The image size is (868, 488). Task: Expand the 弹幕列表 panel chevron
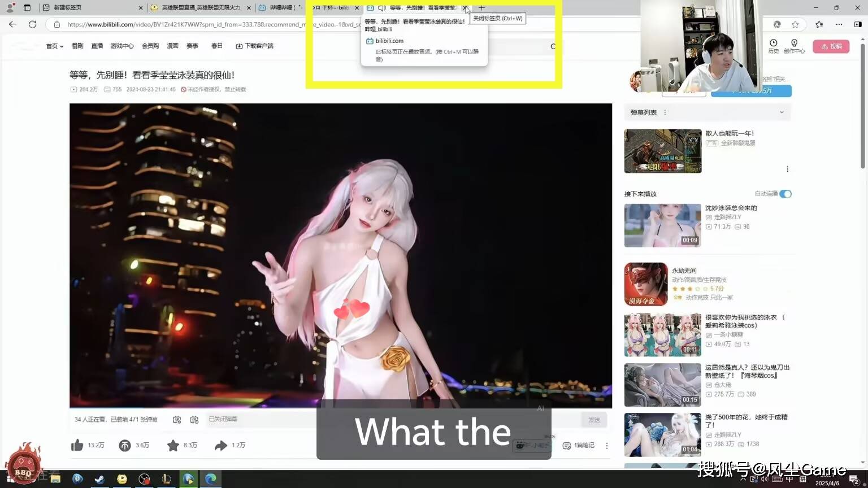point(782,112)
